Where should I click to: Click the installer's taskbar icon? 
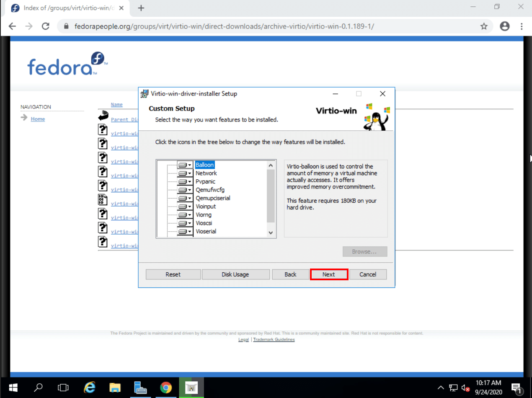point(191,388)
